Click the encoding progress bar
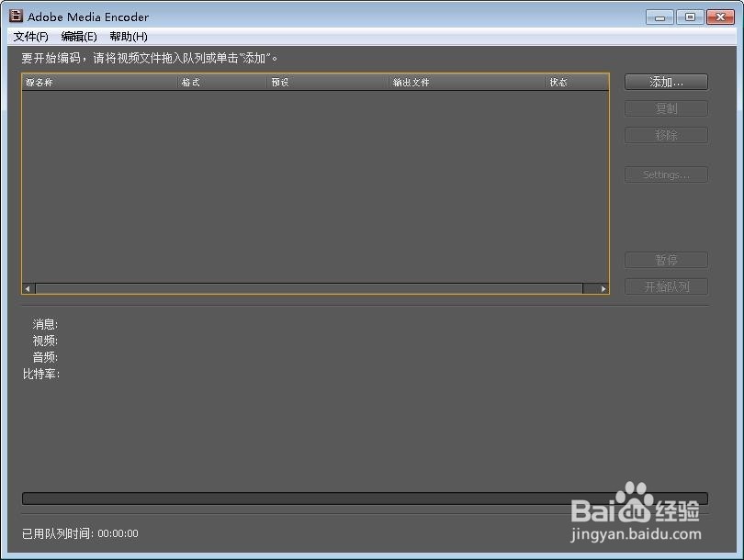744x560 pixels. coord(365,498)
